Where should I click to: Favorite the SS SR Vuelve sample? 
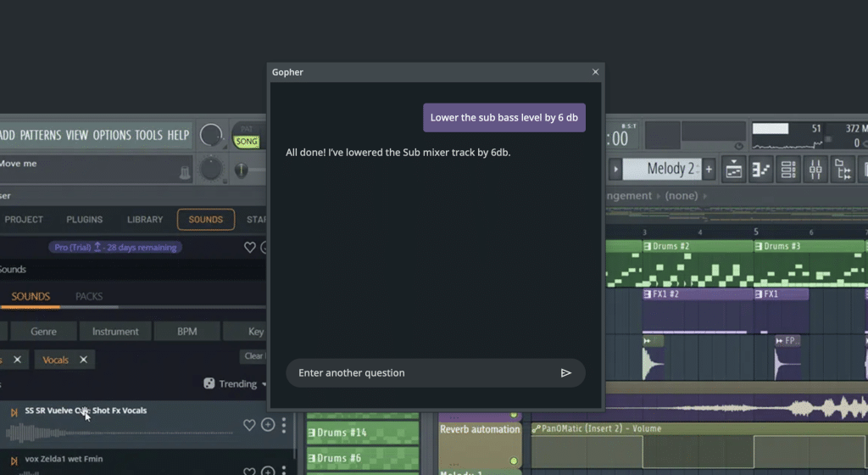pyautogui.click(x=249, y=425)
